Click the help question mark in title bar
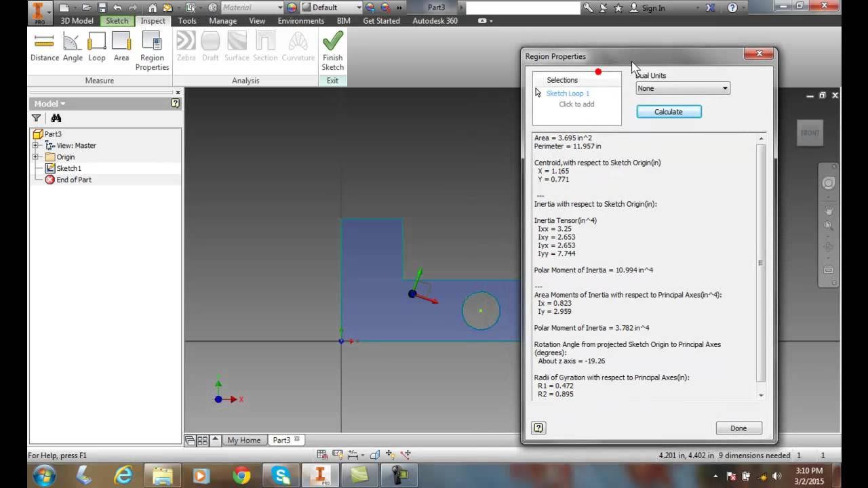 tap(732, 8)
